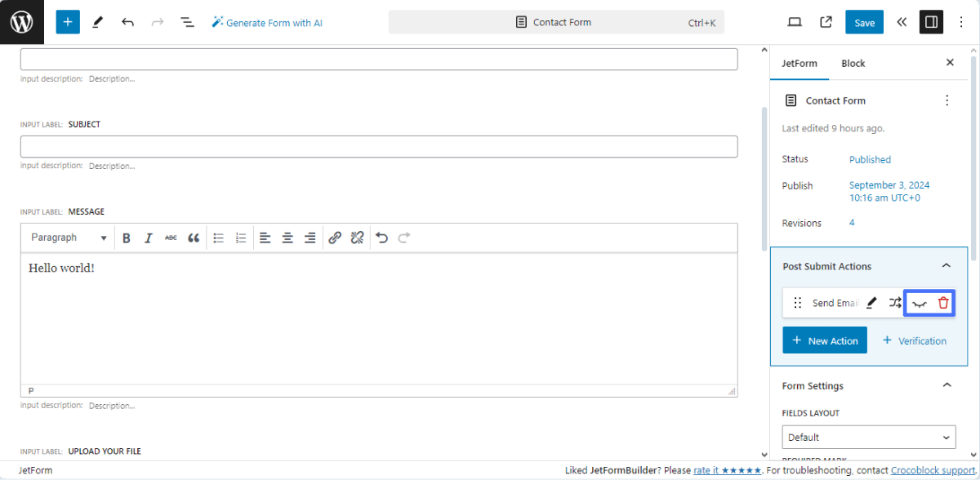This screenshot has width=980, height=480.
Task: Open publish date September 3, 2024
Action: point(889,192)
